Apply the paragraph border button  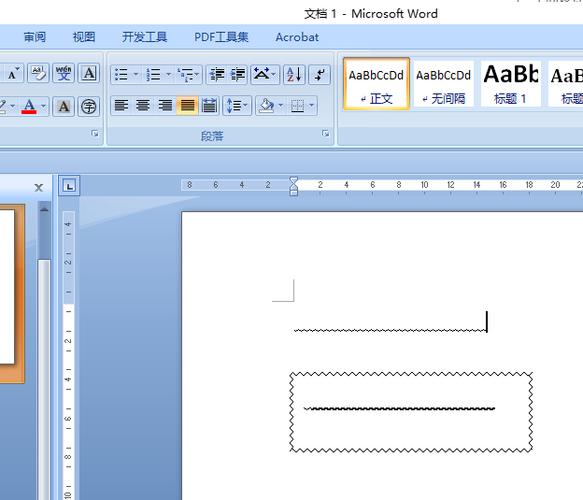point(297,106)
